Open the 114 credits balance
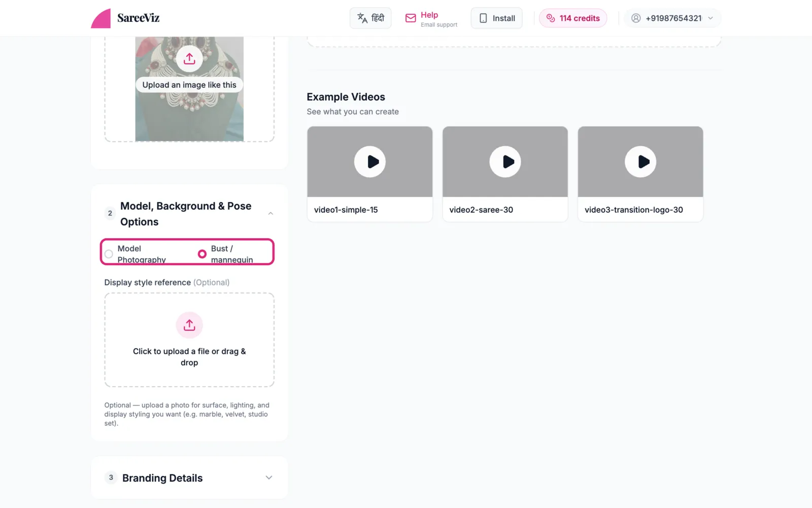 (x=573, y=18)
